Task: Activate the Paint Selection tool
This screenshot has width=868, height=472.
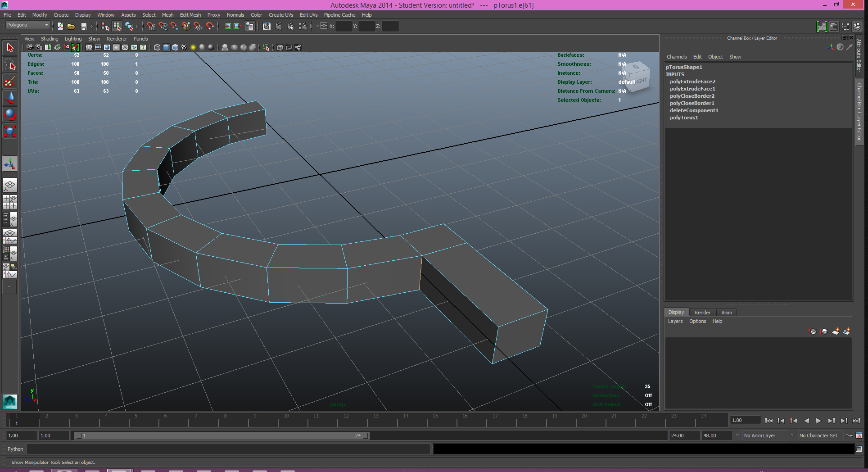Action: [10, 82]
